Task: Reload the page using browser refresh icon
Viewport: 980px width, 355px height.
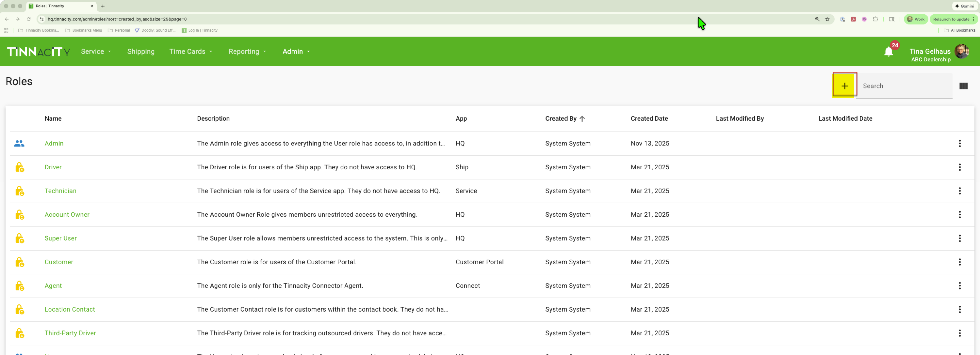Action: pos(28,19)
